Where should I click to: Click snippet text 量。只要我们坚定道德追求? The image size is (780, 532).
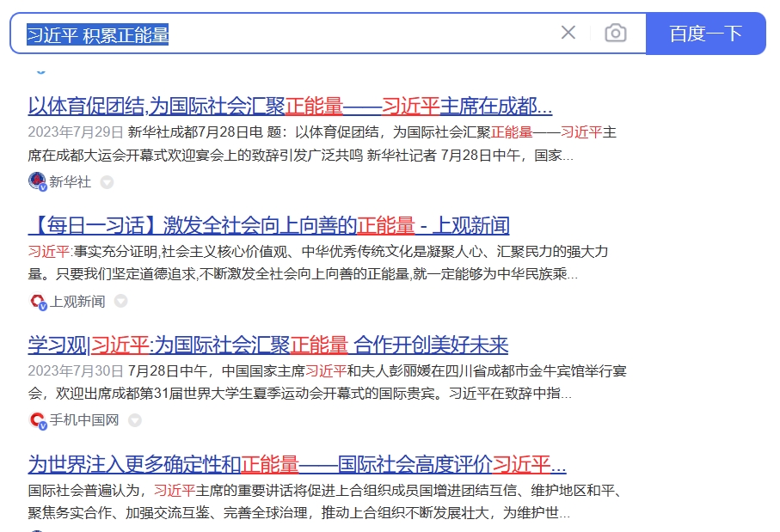pos(112,274)
